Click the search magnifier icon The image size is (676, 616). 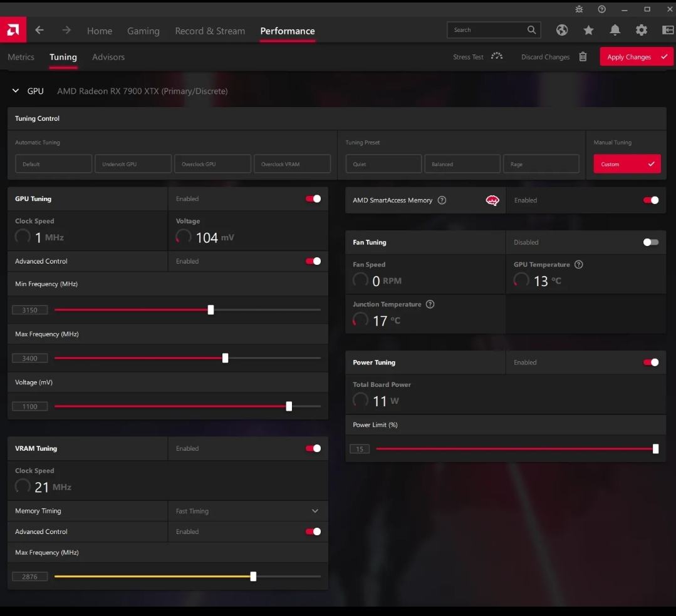pyautogui.click(x=531, y=29)
